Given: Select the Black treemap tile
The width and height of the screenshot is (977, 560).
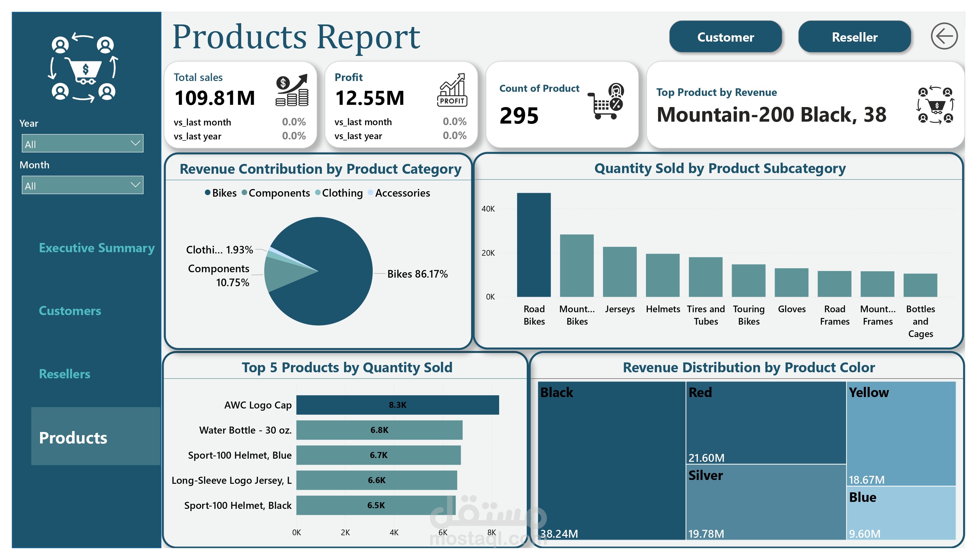Looking at the screenshot, I should (x=612, y=460).
